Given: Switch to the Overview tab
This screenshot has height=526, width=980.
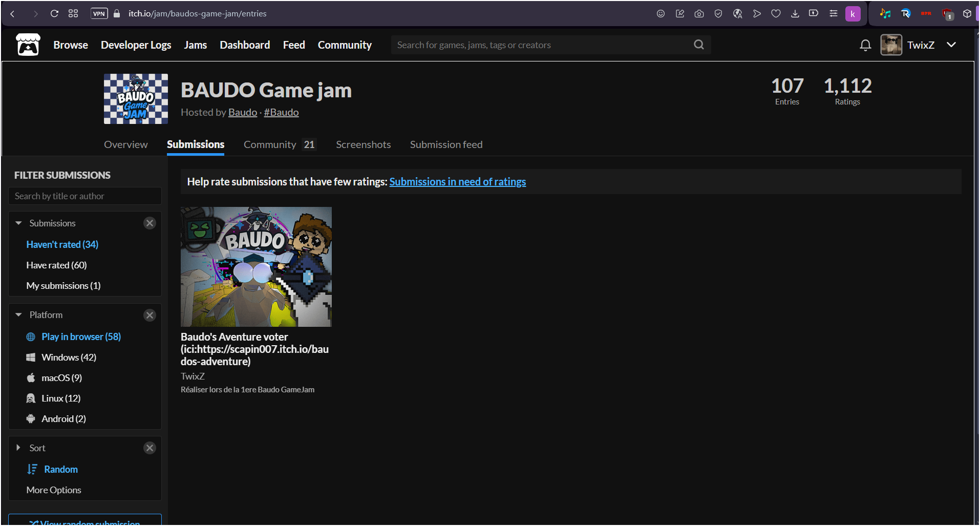Looking at the screenshot, I should tap(126, 144).
